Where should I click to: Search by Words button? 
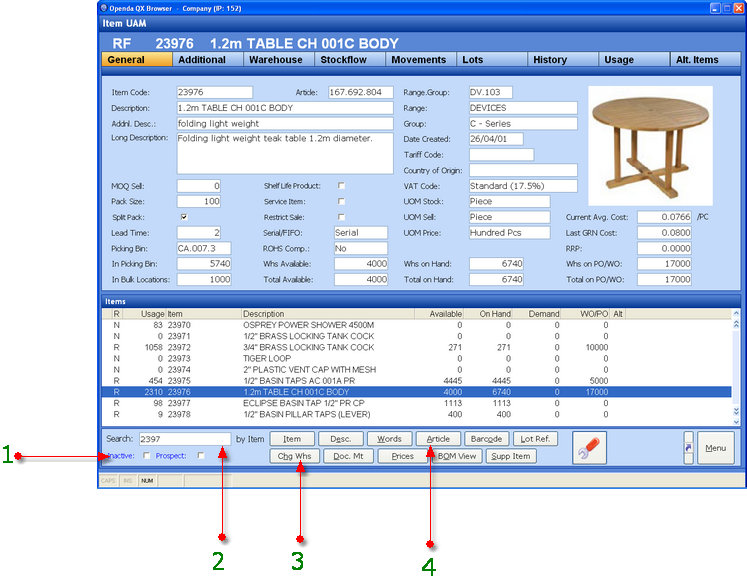pyautogui.click(x=389, y=439)
